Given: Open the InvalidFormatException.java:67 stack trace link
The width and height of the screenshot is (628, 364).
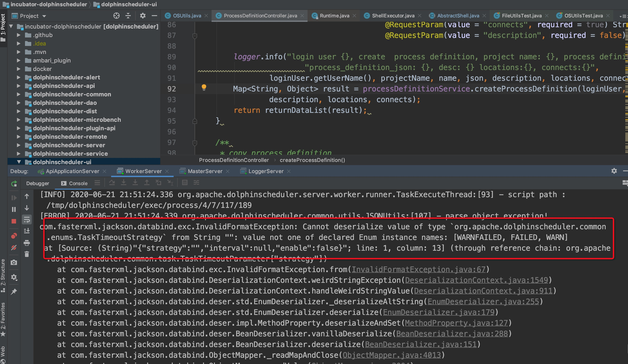Looking at the screenshot, I should click(x=418, y=269).
